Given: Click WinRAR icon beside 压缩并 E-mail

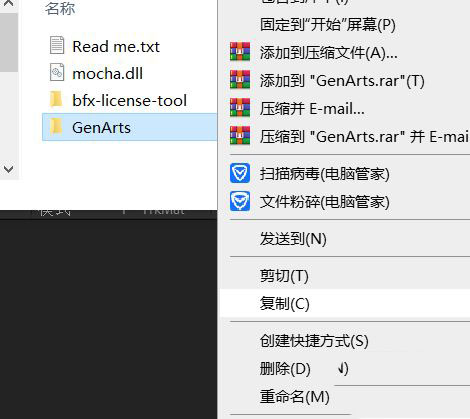Looking at the screenshot, I should tap(240, 108).
